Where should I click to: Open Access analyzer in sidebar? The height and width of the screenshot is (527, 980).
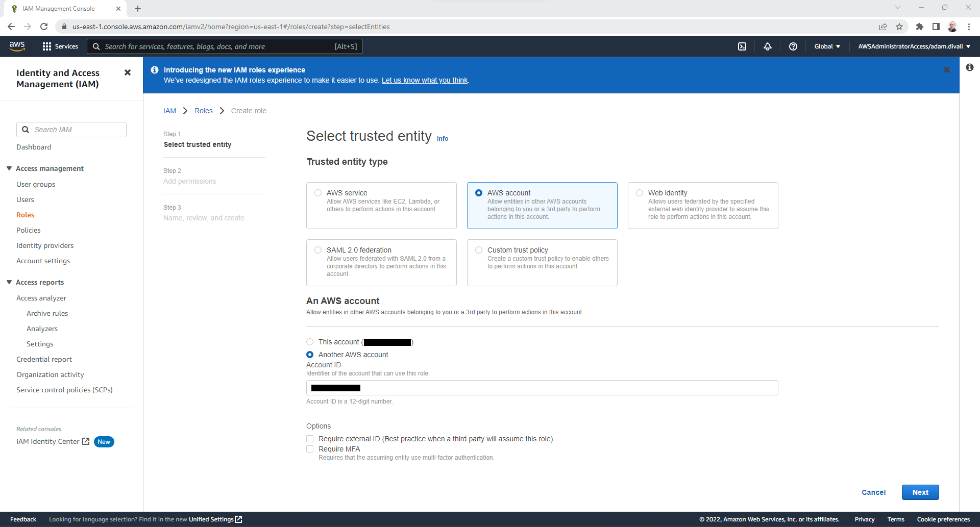41,298
